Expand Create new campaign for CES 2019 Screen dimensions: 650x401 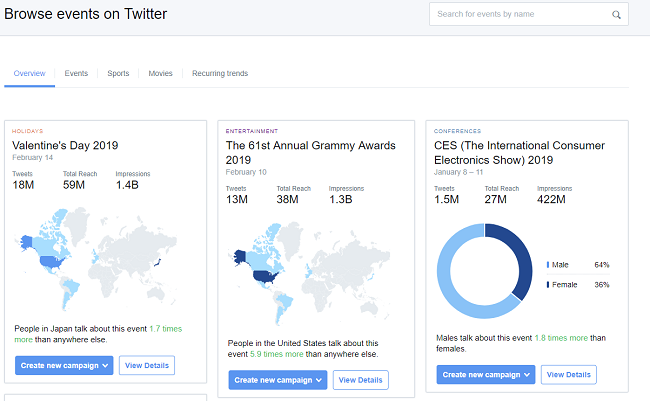point(486,374)
